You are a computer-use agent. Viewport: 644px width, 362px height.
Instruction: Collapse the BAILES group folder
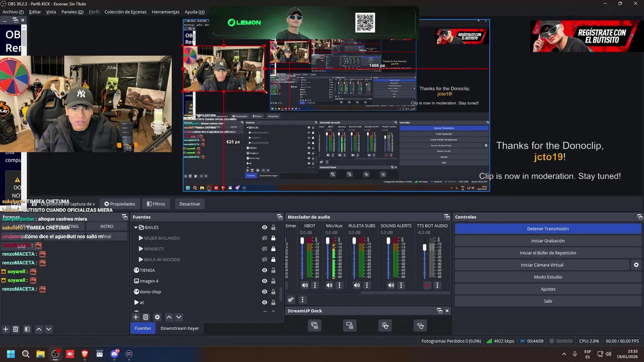tap(136, 228)
